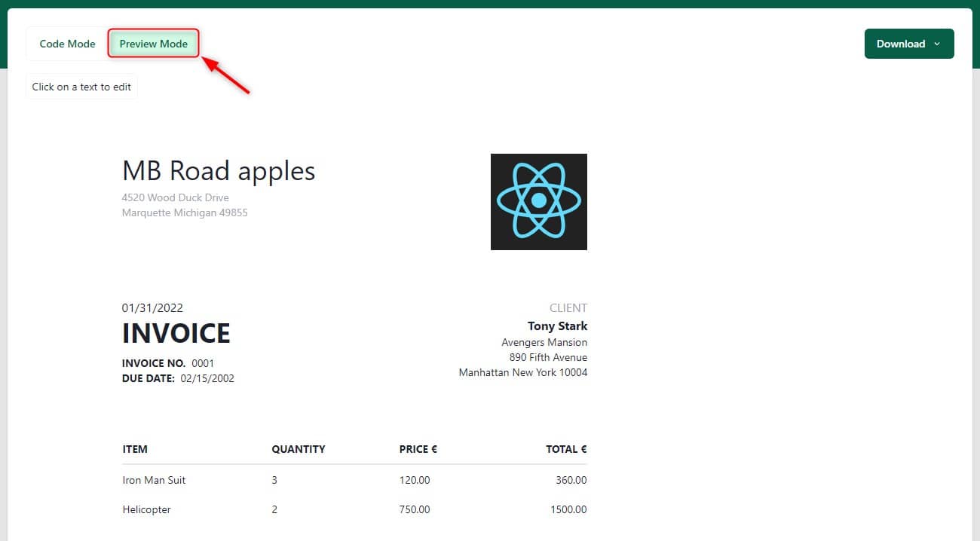Click the CLIENT label
This screenshot has height=541, width=980.
[x=568, y=307]
